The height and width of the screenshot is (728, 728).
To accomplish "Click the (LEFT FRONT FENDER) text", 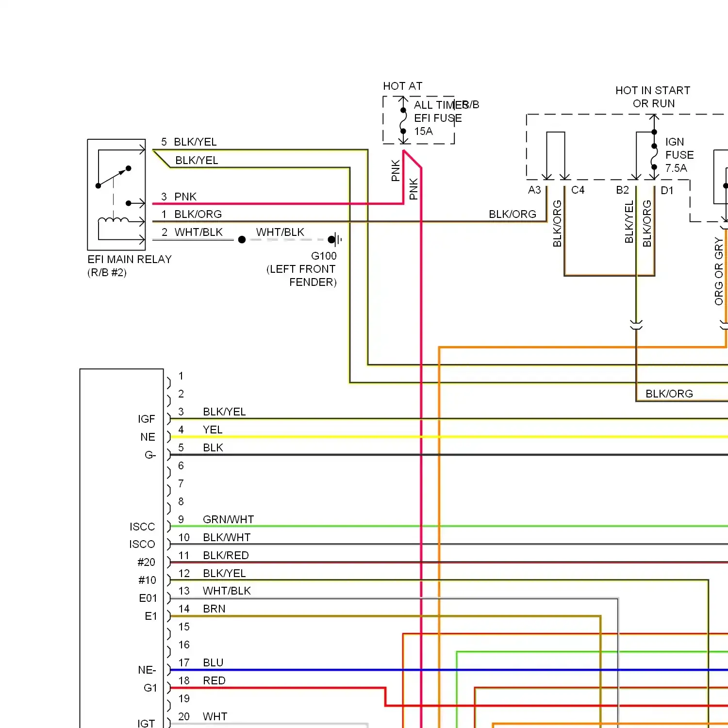I will click(x=301, y=276).
